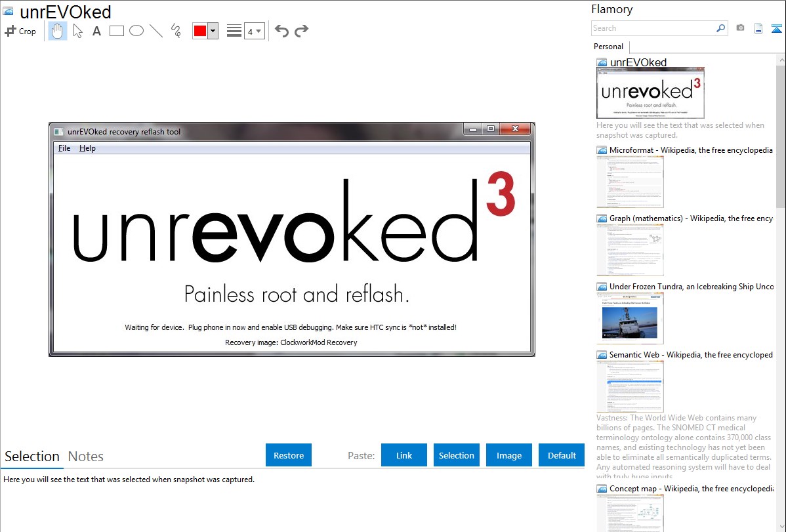The image size is (786, 532).
Task: Click the line thickness icon
Action: [x=234, y=31]
